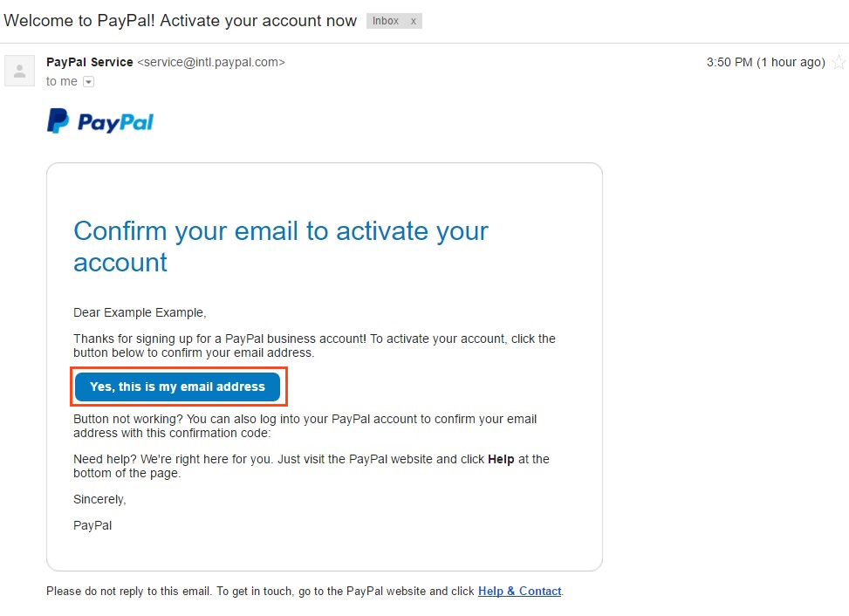849x616 pixels.
Task: Click the "Dear Example Example," greeting
Action: (140, 312)
